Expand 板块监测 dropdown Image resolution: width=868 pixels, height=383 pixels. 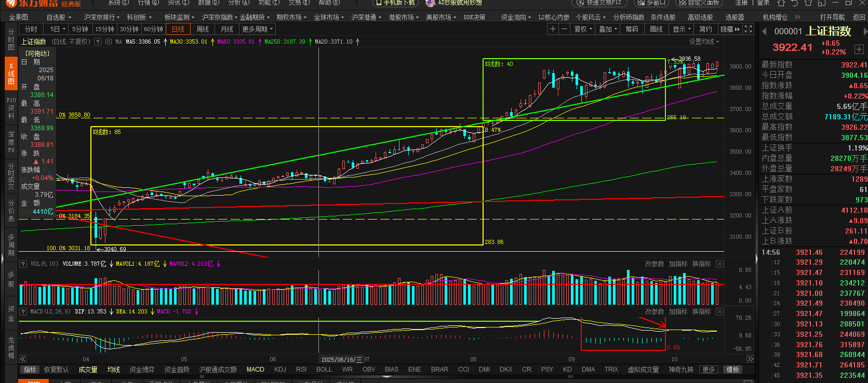tap(180, 17)
